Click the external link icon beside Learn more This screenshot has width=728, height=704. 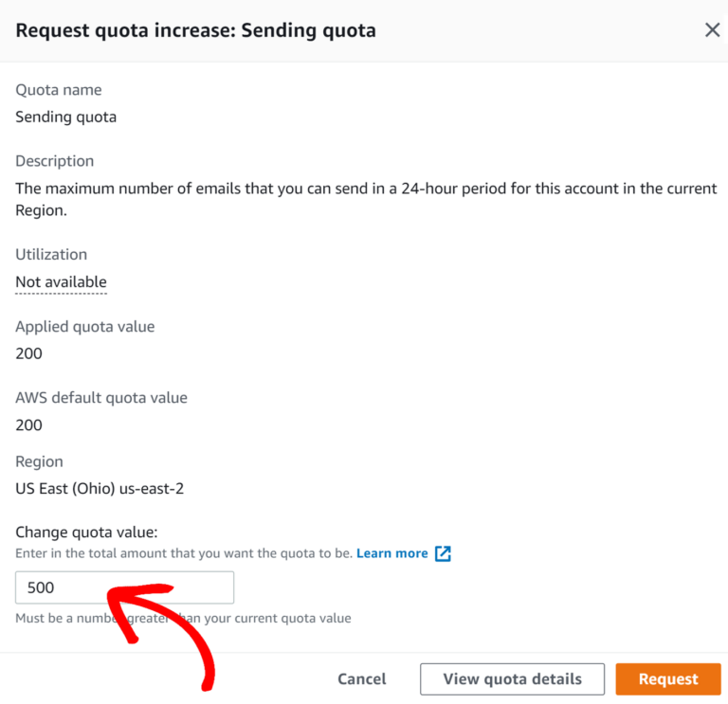pyautogui.click(x=443, y=553)
